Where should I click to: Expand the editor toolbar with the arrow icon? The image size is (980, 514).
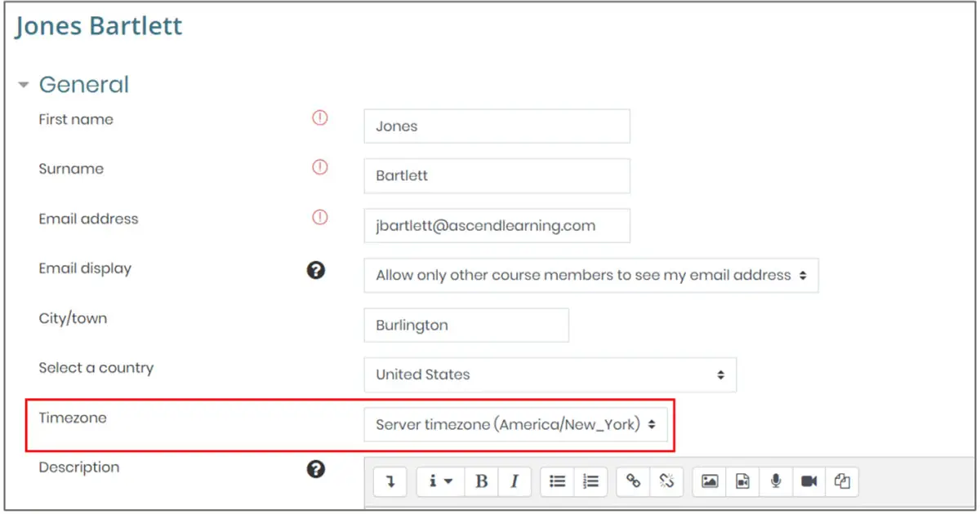(x=390, y=481)
